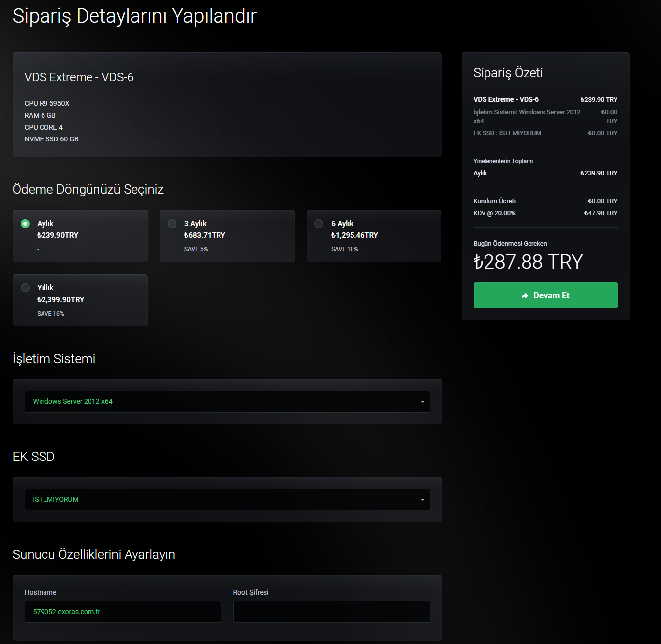Select the Aylık monthly billing radio button

[x=25, y=224]
